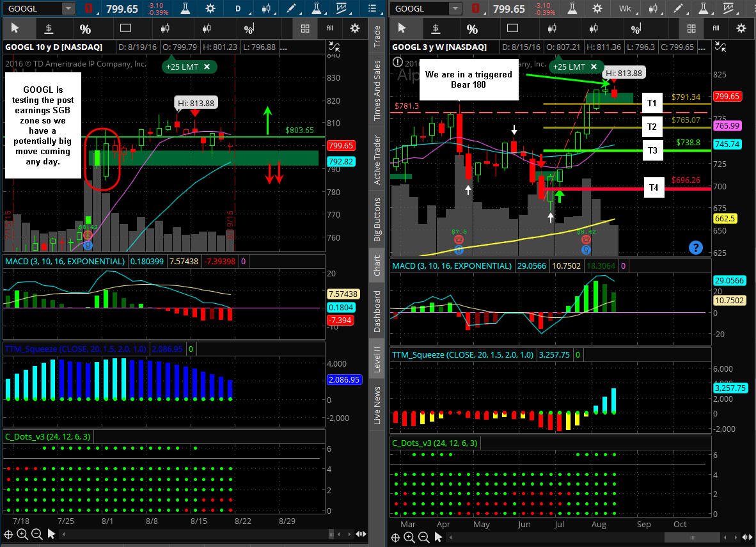The image size is (756, 547).
Task: Click right chart horizontal scrollbar thumb
Action: point(692,537)
